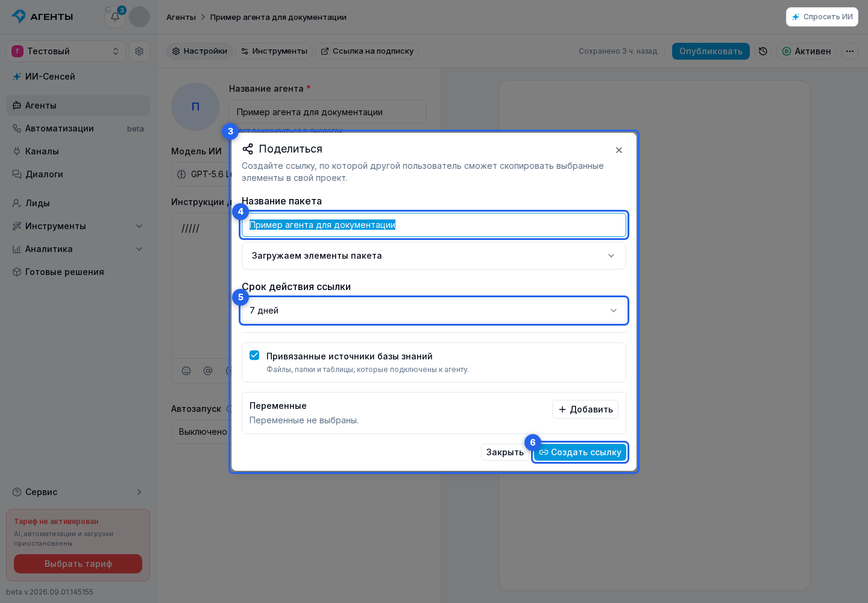The height and width of the screenshot is (603, 868).
Task: Click the Переменные не выбраны text
Action: 304,420
